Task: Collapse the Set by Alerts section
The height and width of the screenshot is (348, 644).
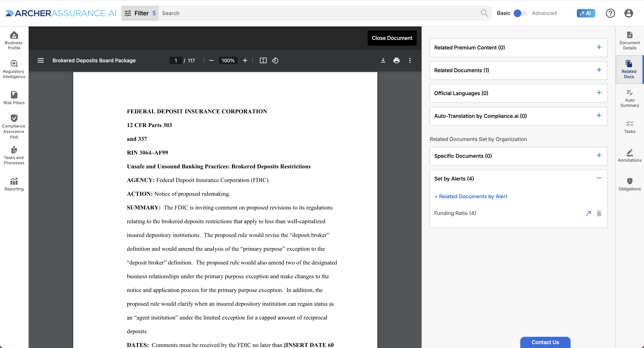Action: click(599, 178)
